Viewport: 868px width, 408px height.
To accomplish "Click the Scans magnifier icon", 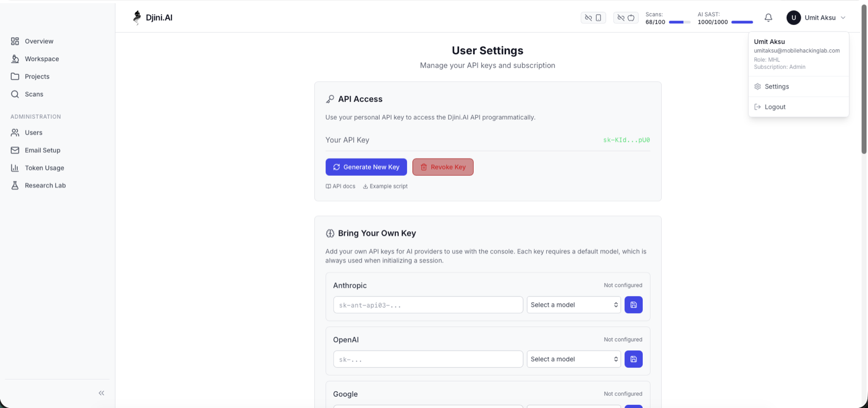I will (x=15, y=94).
